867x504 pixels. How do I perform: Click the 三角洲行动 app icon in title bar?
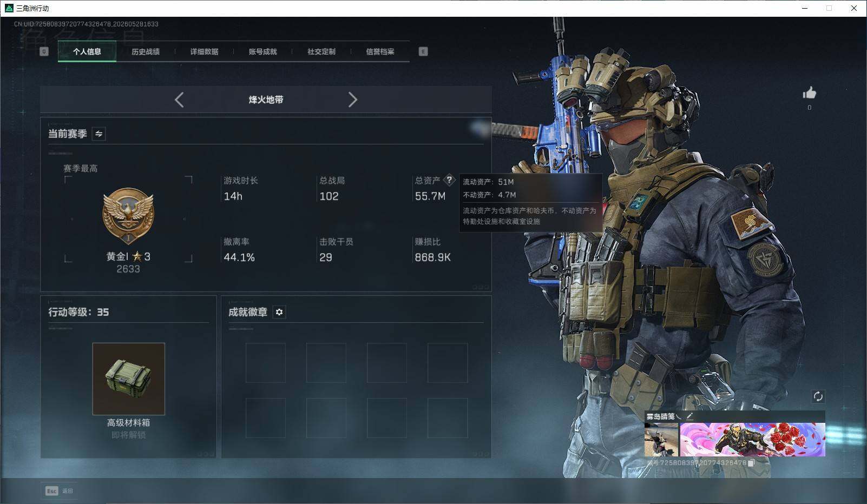click(9, 8)
